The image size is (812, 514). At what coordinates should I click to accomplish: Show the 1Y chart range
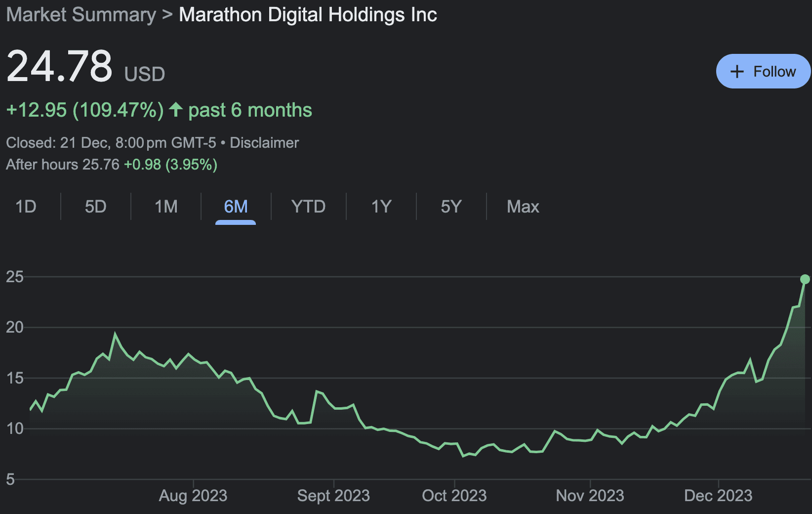click(381, 207)
